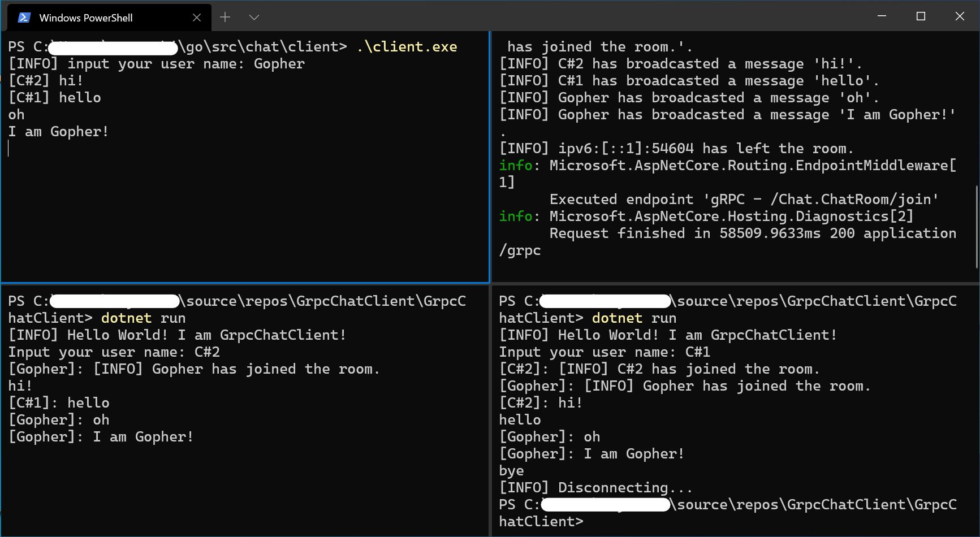Click the 'ipv6:[::1]:54604 has left the room' line
Viewport: 980px width, 537px height.
[676, 149]
